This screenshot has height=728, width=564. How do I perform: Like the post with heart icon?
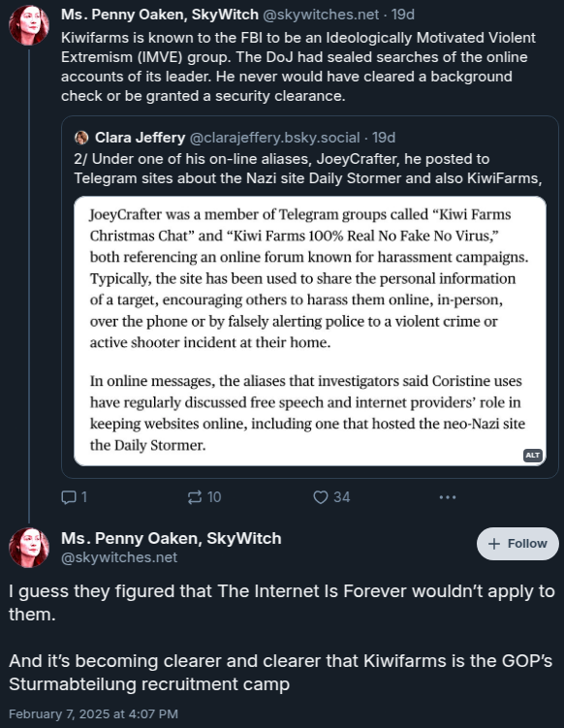click(x=321, y=497)
